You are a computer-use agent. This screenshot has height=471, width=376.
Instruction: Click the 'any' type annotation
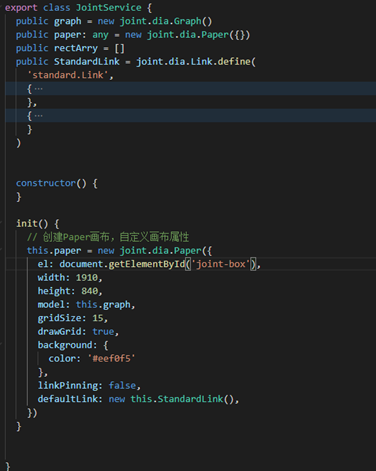[100, 35]
